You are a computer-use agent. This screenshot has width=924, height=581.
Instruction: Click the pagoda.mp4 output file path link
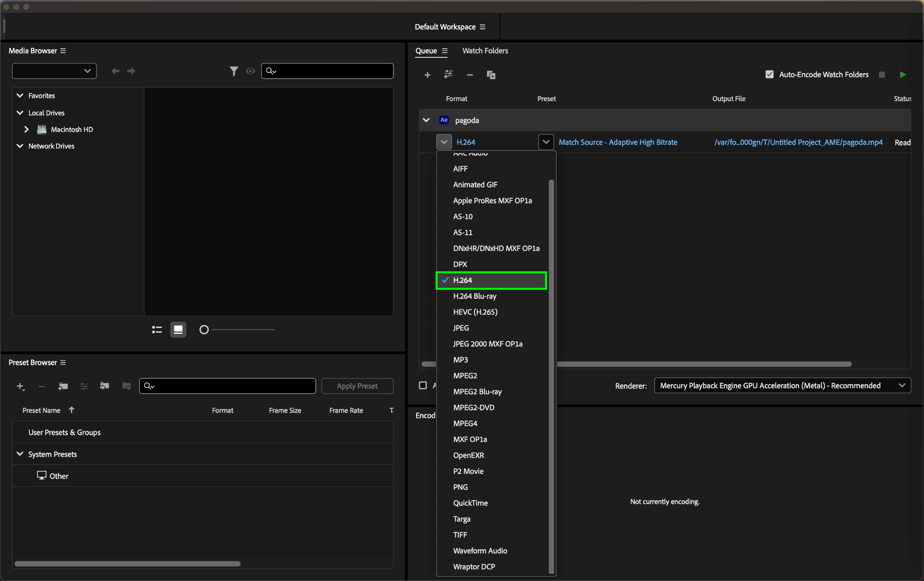coord(798,142)
